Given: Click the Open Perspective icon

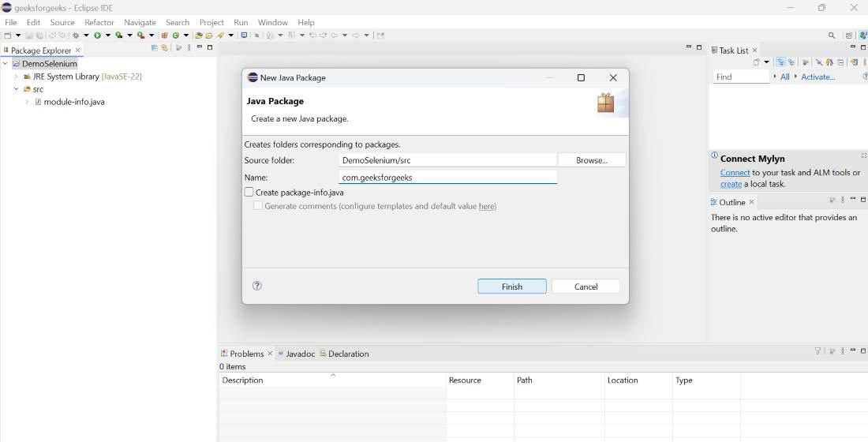Looking at the screenshot, I should point(849,36).
